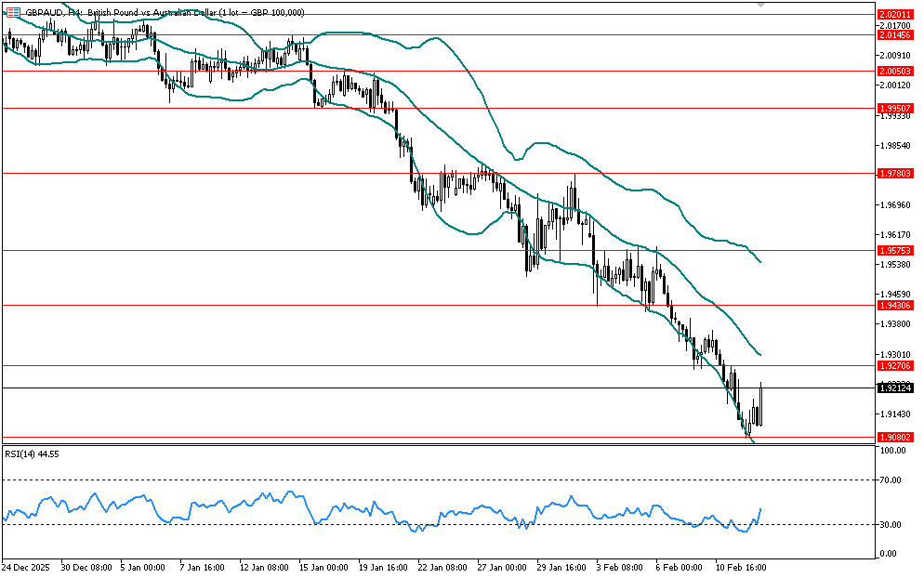Click the 1.92706 red level tag
Screen dimensions: 924x578
(895, 365)
